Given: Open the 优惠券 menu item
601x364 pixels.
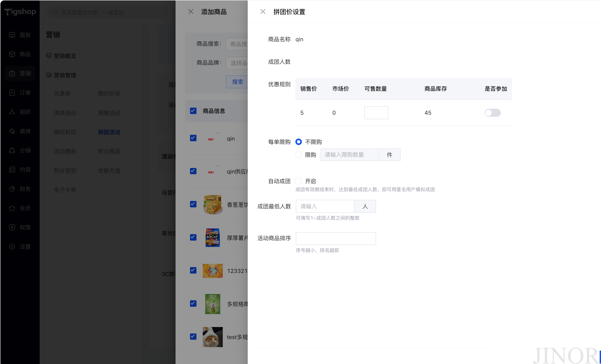Looking at the screenshot, I should pos(62,94).
